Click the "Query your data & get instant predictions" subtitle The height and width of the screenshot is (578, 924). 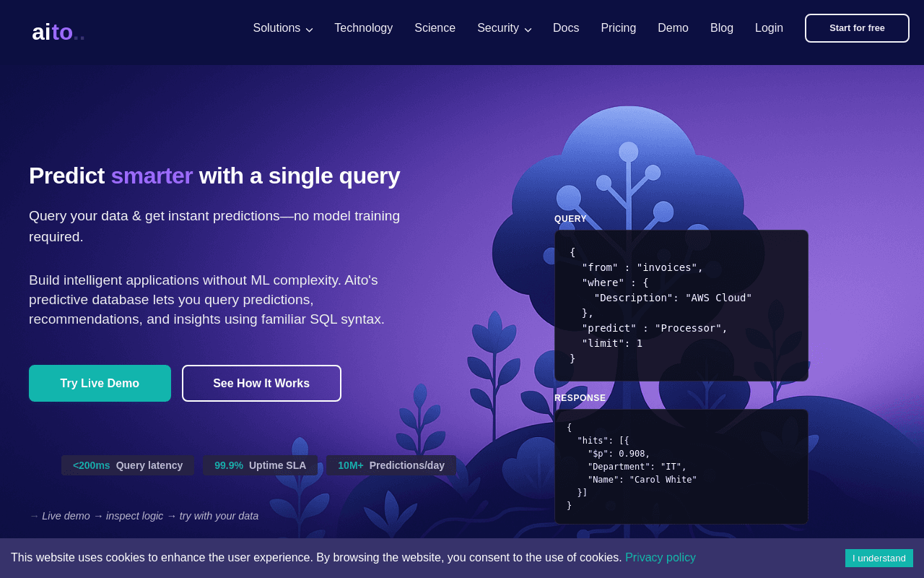[214, 226]
